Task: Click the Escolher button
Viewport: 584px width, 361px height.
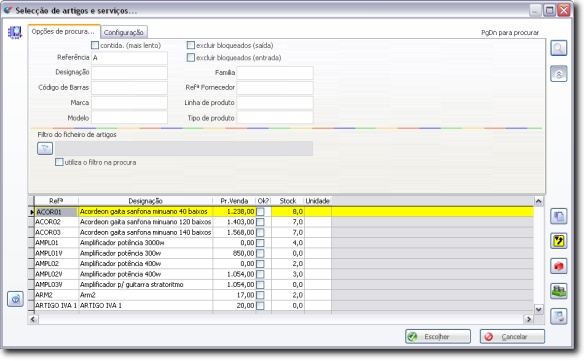Action: [438, 337]
